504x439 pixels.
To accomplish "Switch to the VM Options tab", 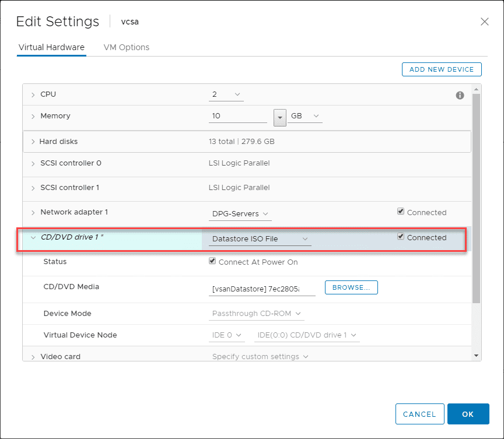I will pos(126,47).
